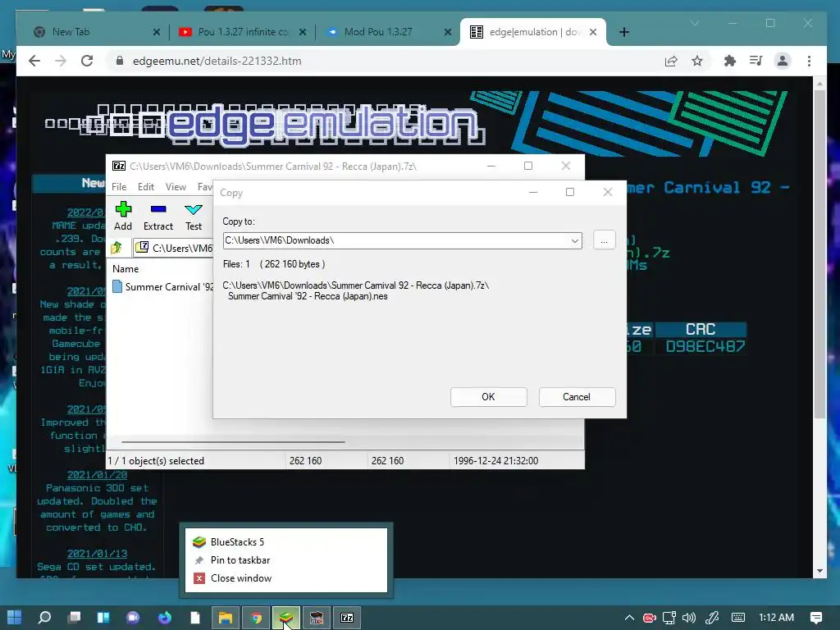840x630 pixels.
Task: Switch to 7-Zip on the taskbar
Action: [x=347, y=618]
